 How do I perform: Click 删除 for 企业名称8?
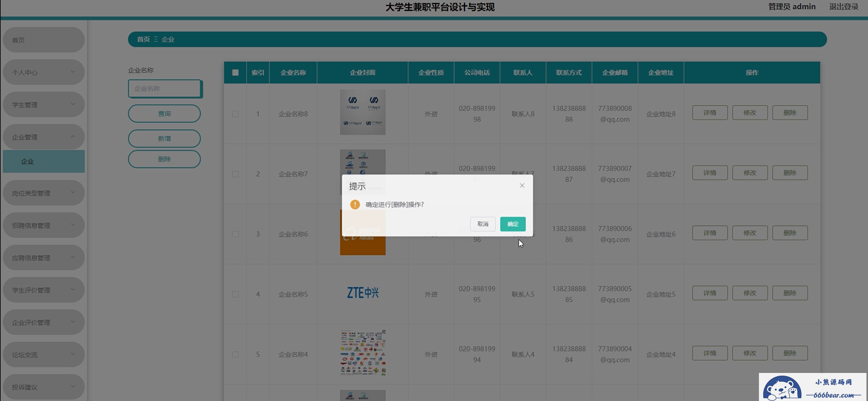coord(790,113)
